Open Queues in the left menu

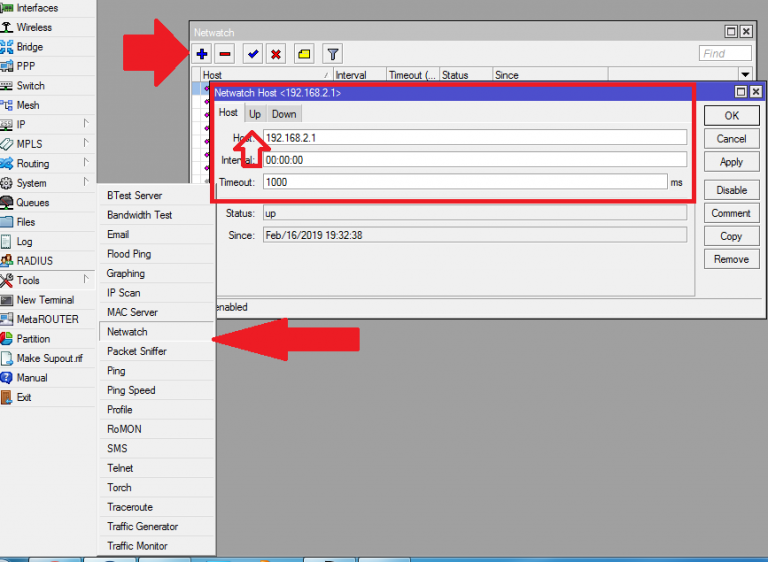point(32,202)
